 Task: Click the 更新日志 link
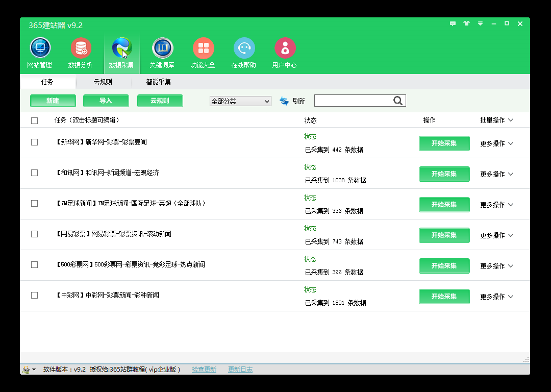tap(240, 370)
